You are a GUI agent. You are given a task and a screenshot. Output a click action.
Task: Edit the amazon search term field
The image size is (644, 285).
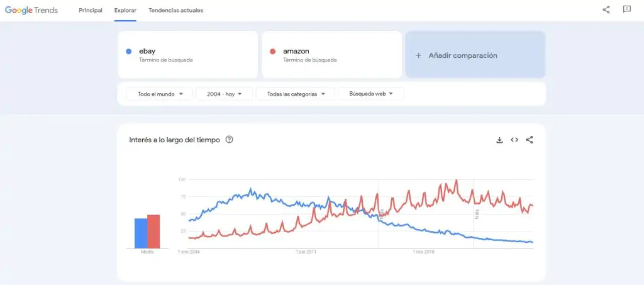[x=332, y=51]
